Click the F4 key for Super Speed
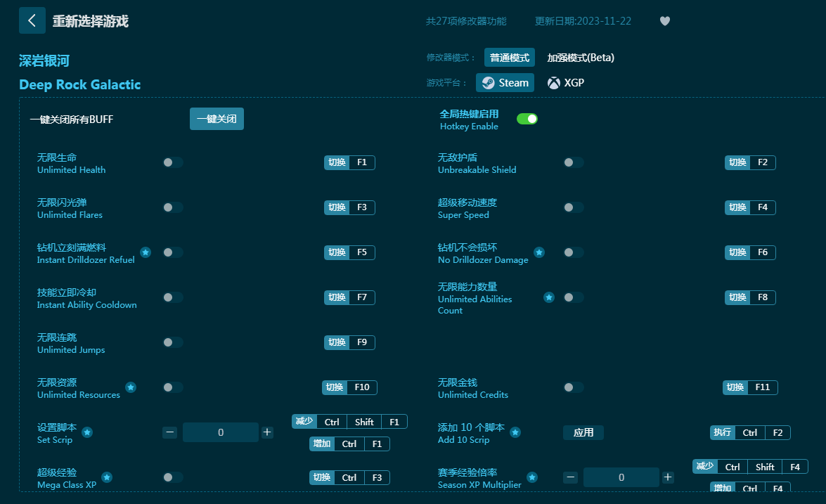826x504 pixels. (763, 207)
